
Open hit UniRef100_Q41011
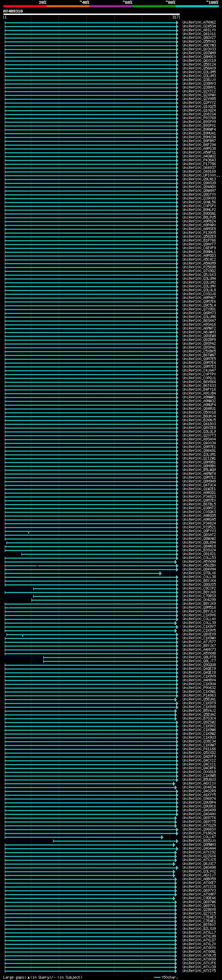199,34
